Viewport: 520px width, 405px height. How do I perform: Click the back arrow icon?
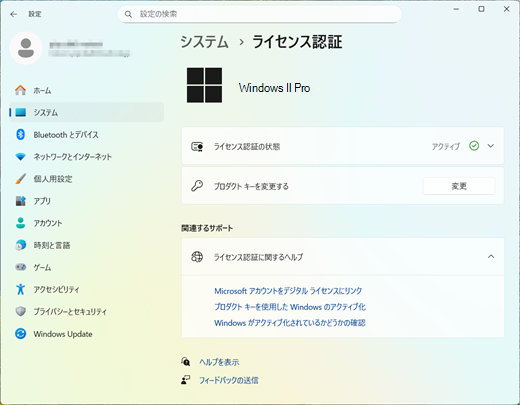(14, 14)
